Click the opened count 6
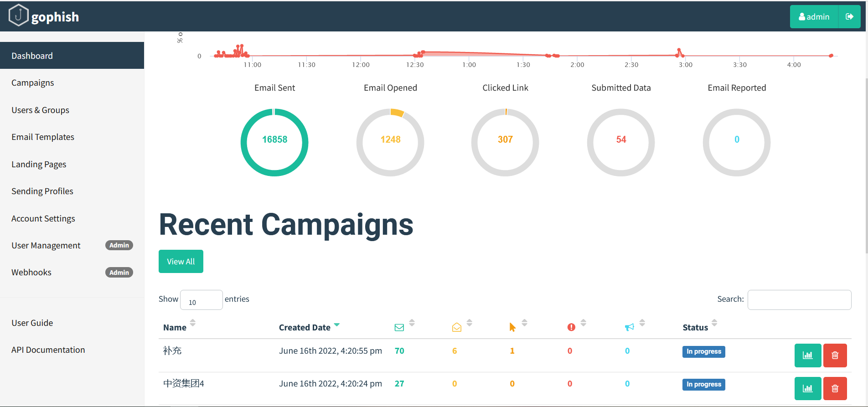868x407 pixels. 455,351
